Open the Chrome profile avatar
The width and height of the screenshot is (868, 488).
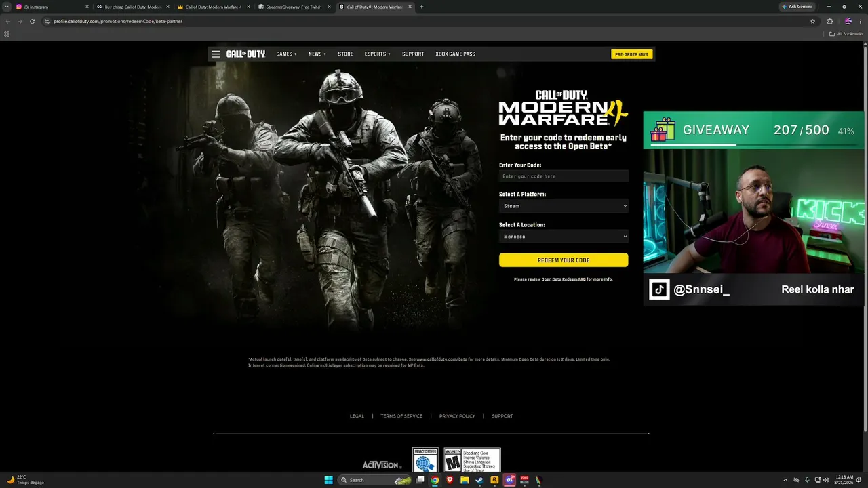[848, 21]
